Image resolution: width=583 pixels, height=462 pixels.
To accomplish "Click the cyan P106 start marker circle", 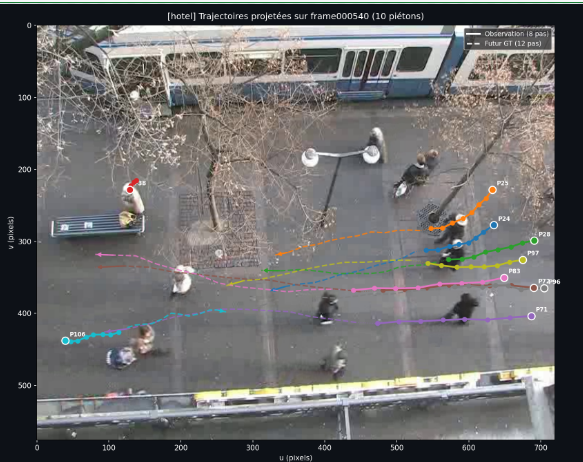I will [x=65, y=340].
